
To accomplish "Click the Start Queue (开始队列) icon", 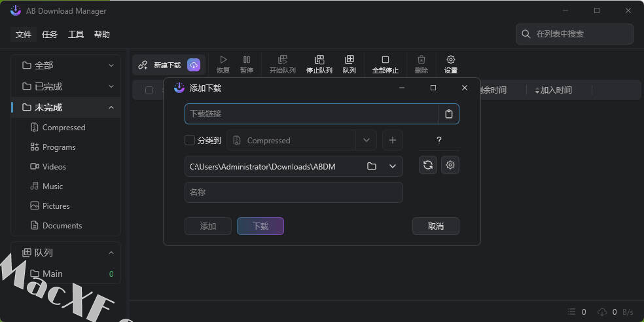I will click(283, 60).
